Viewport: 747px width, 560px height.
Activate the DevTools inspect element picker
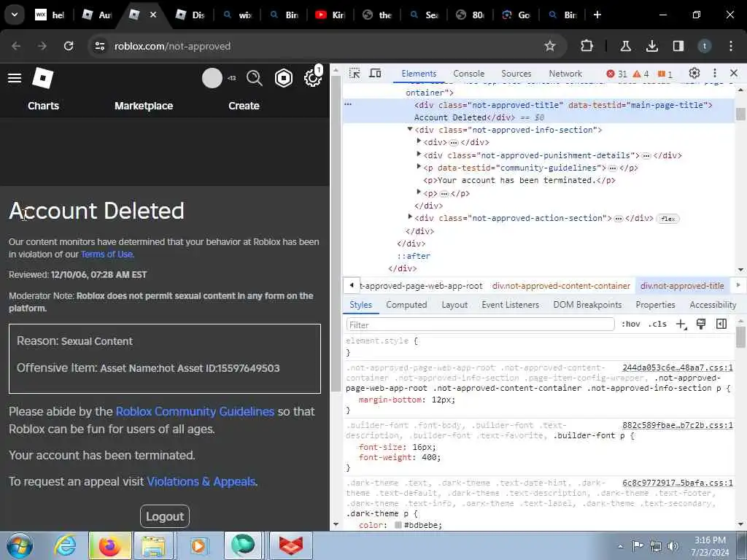[x=355, y=74]
